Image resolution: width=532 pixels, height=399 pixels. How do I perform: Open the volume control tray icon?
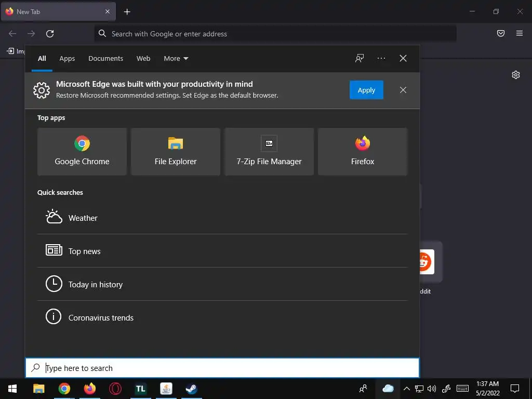point(432,389)
